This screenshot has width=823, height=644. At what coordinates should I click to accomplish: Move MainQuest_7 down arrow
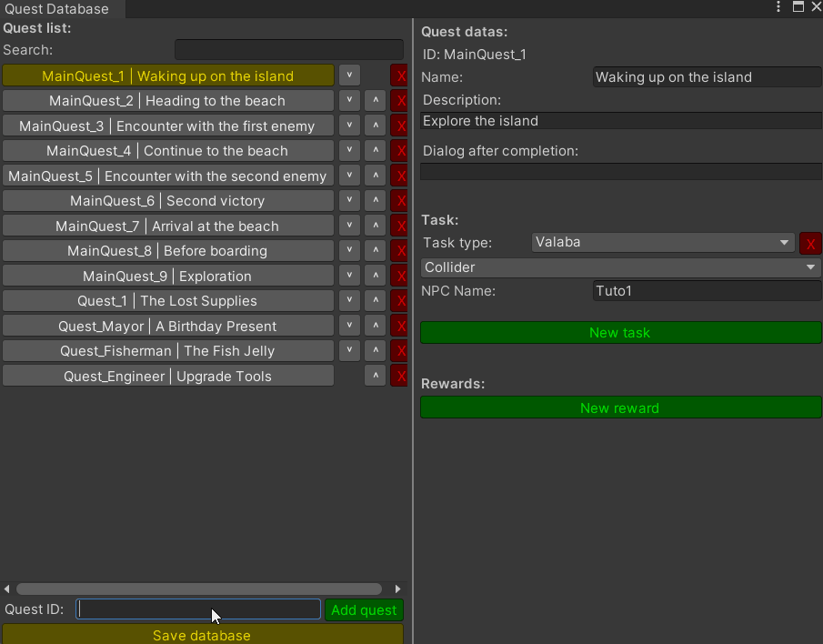point(349,226)
